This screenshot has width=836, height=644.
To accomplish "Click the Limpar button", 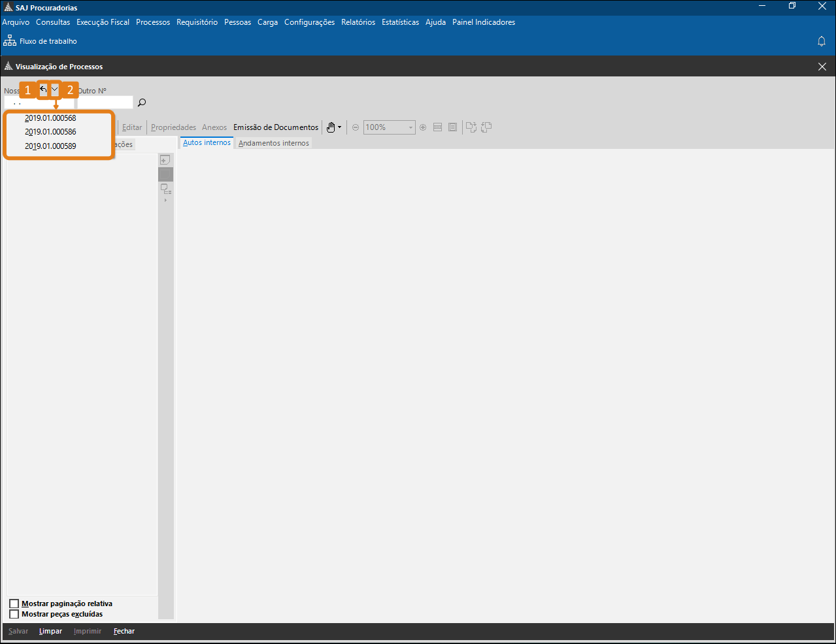I will point(50,631).
